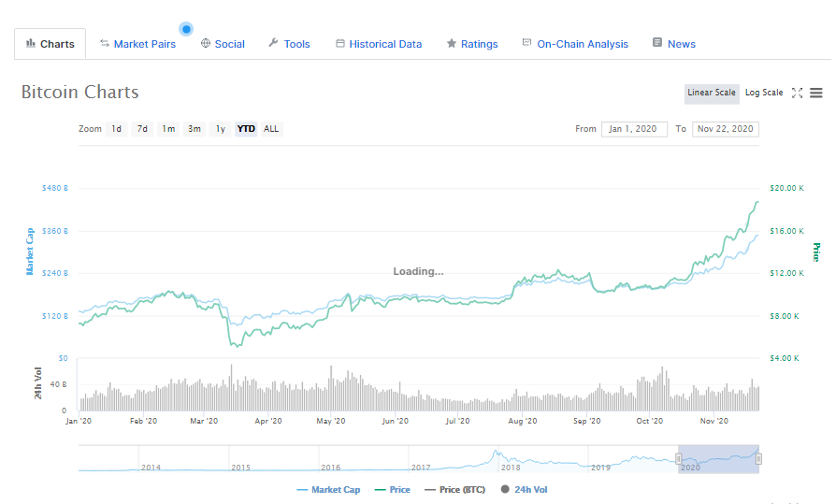Toggle Market Cap series in legend
The width and height of the screenshot is (836, 504).
pos(328,489)
